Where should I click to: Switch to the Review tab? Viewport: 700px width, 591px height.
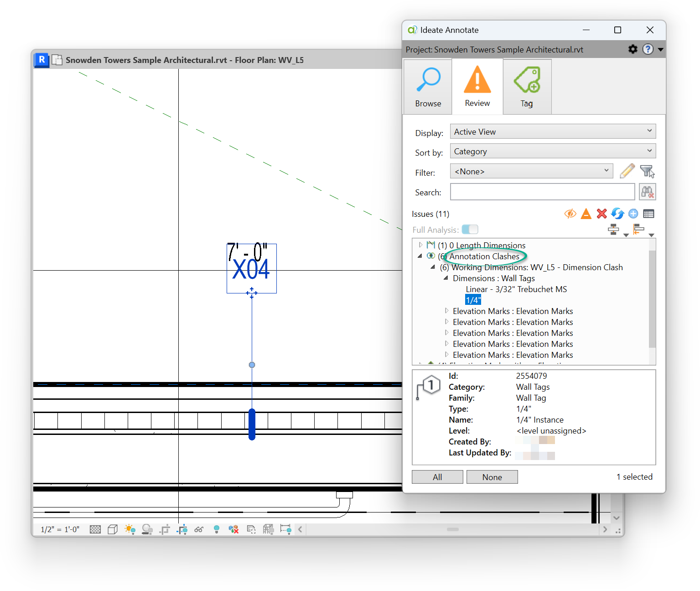[x=477, y=86]
